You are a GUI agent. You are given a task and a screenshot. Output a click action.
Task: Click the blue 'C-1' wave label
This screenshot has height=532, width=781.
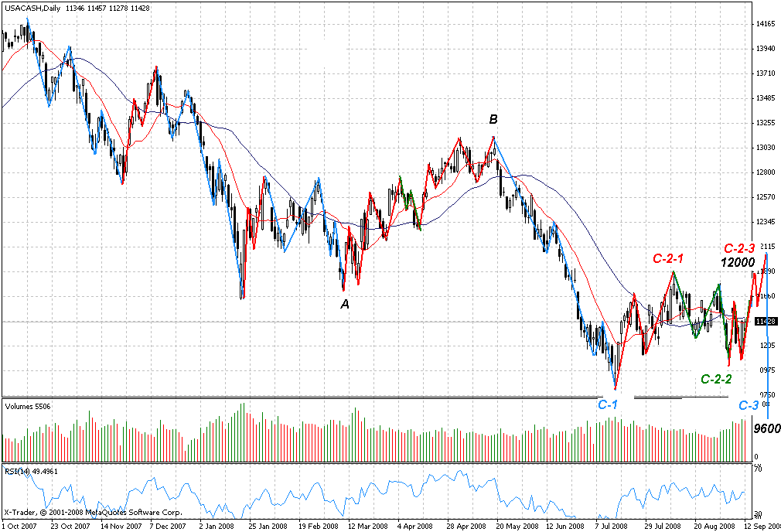pos(608,404)
